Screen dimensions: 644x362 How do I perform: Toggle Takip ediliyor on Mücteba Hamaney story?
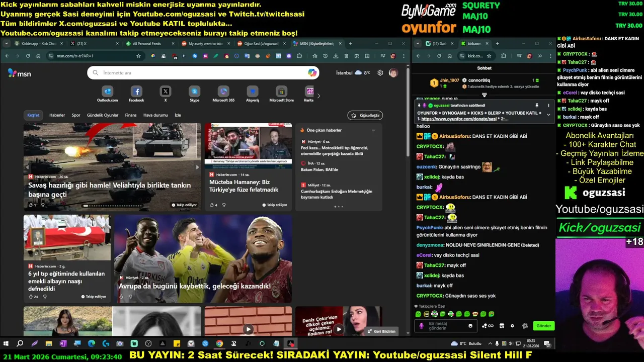coord(275,205)
